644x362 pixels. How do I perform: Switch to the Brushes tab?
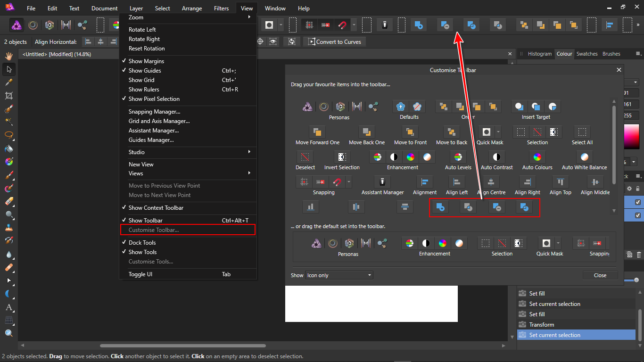point(611,54)
